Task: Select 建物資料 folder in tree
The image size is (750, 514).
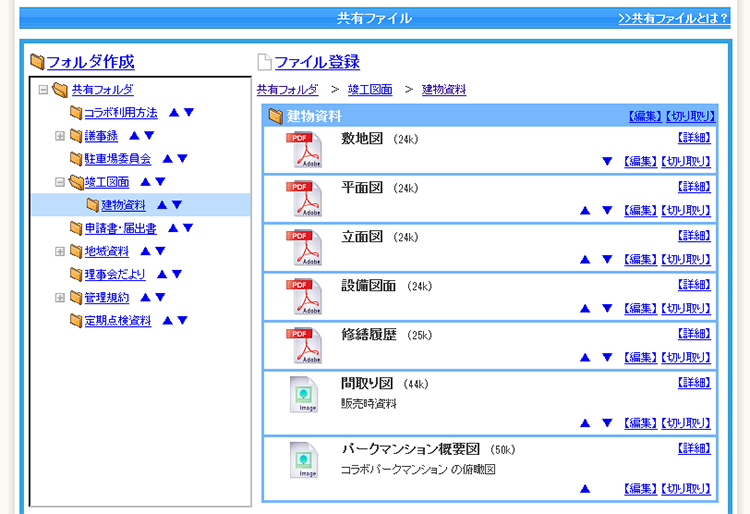Action: [123, 205]
